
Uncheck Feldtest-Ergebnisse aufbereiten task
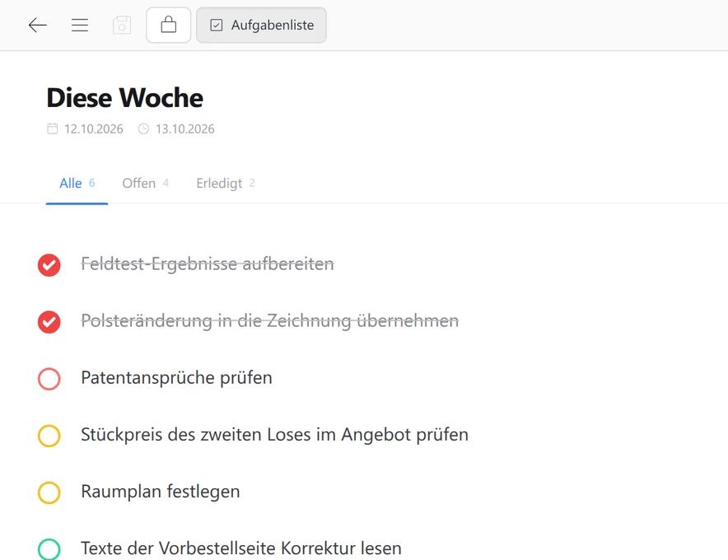tap(49, 265)
